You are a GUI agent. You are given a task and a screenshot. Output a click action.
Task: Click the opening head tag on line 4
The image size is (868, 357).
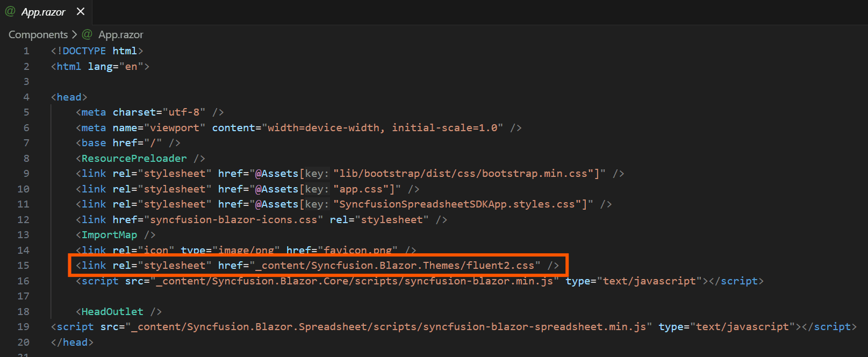click(69, 97)
